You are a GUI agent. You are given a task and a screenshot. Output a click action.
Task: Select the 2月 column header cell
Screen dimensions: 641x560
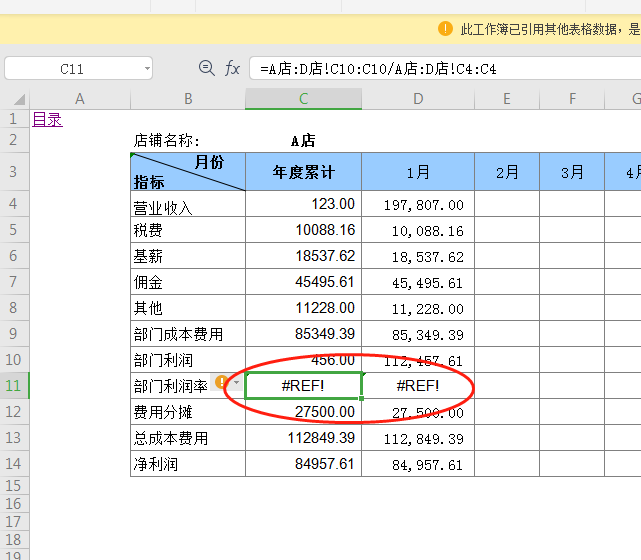point(507,172)
